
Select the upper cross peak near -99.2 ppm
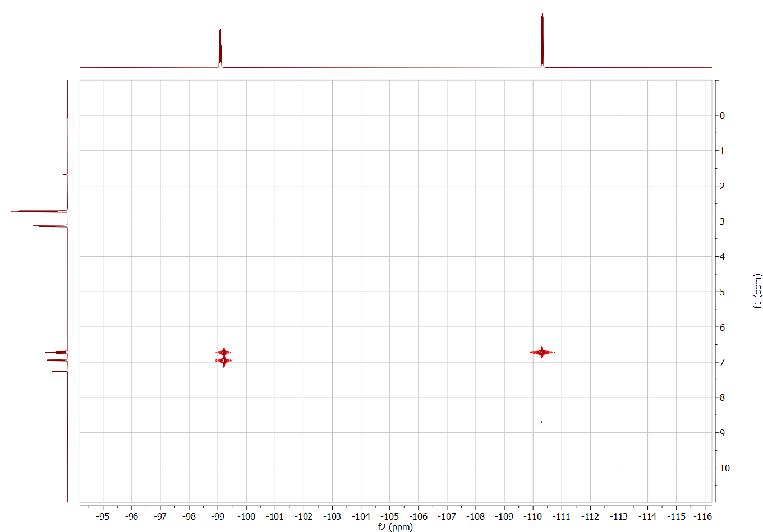(x=223, y=352)
